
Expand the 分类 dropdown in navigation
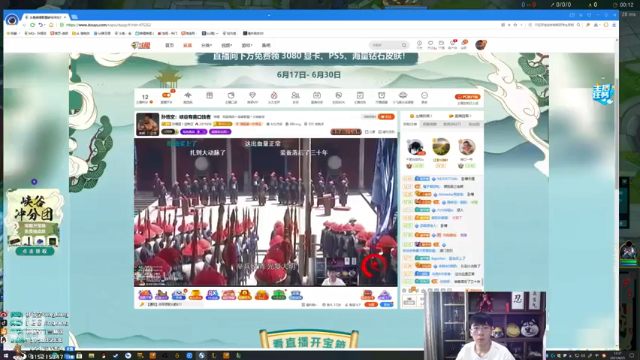tap(206, 45)
